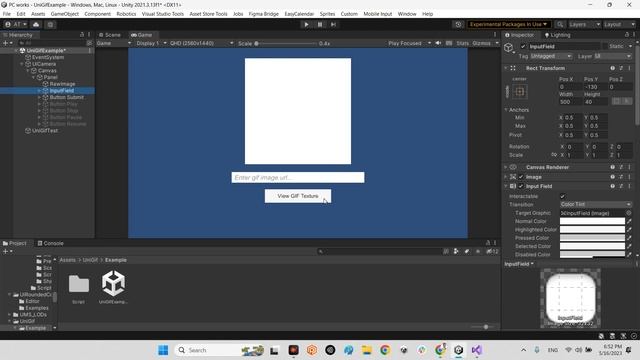Collapse the Anchors section
The width and height of the screenshot is (640, 360).
click(x=506, y=110)
